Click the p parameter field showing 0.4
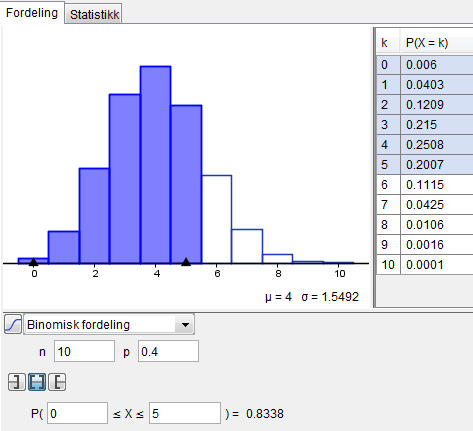This screenshot has width=473, height=431. coord(168,351)
